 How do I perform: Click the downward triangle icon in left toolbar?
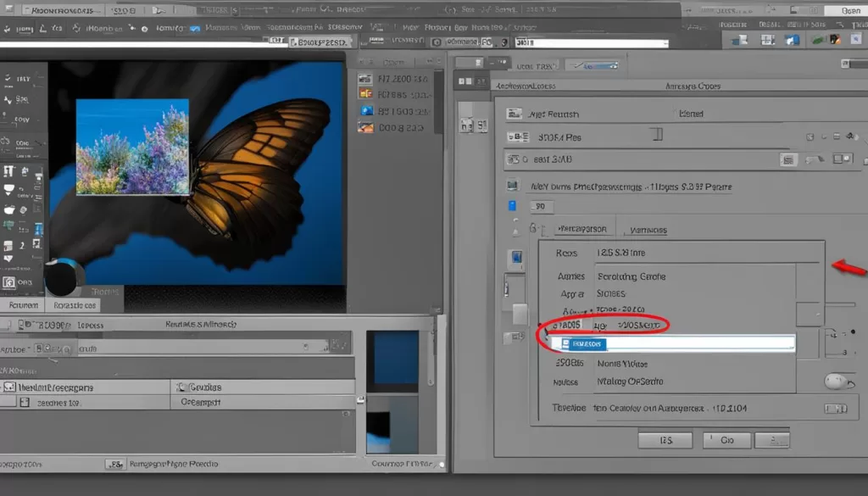pos(8,259)
